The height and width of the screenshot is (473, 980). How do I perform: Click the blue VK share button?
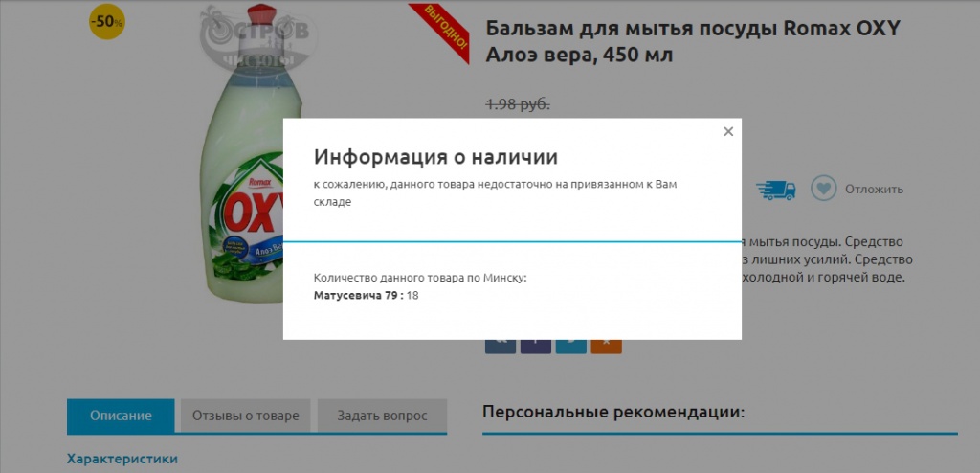tap(501, 346)
